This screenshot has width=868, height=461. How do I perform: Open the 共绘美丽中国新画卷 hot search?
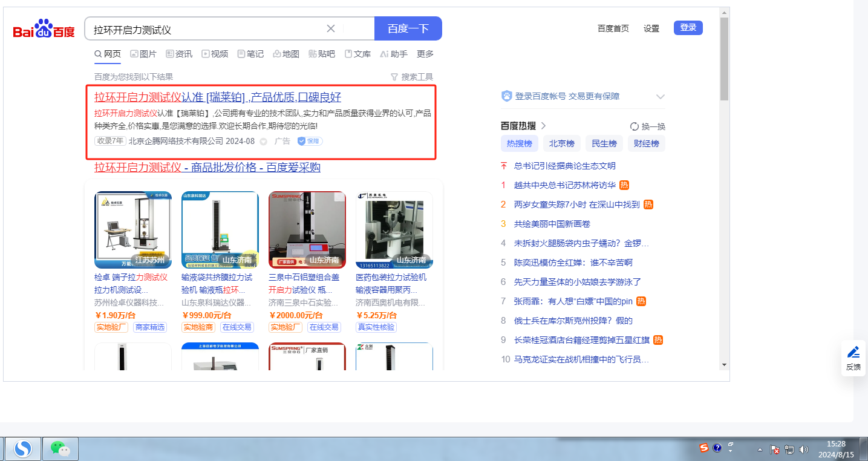[x=552, y=224]
